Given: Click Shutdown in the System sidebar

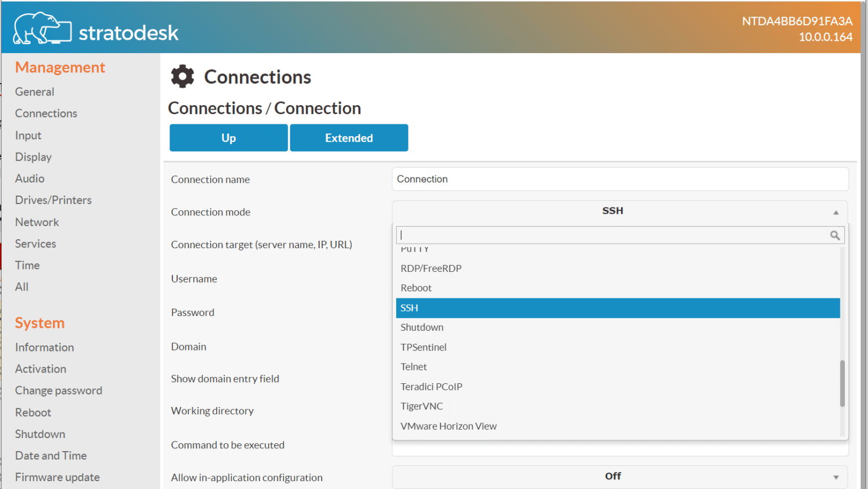Looking at the screenshot, I should coord(40,434).
